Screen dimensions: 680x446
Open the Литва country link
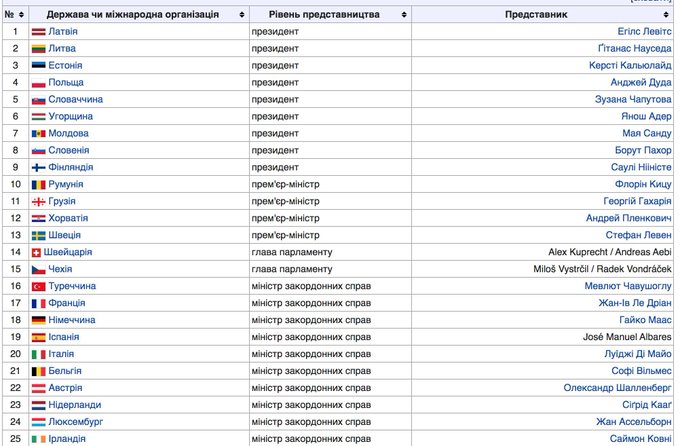(62, 49)
